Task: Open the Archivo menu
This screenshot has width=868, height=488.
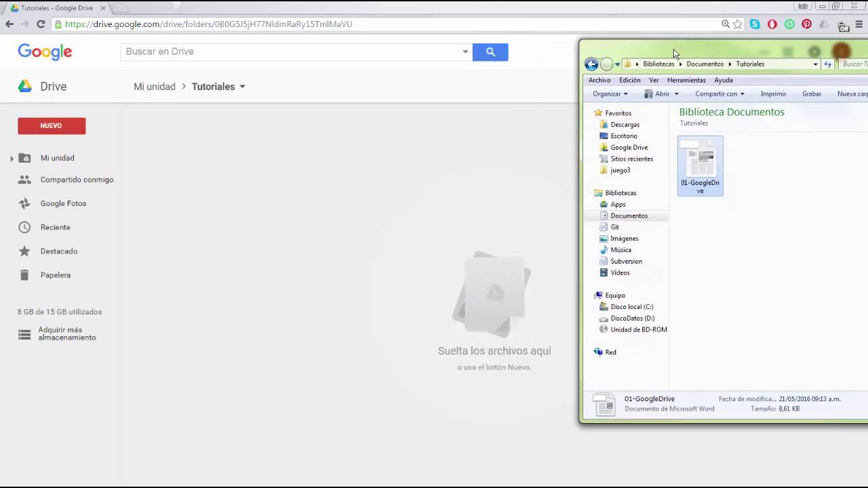Action: tap(599, 80)
